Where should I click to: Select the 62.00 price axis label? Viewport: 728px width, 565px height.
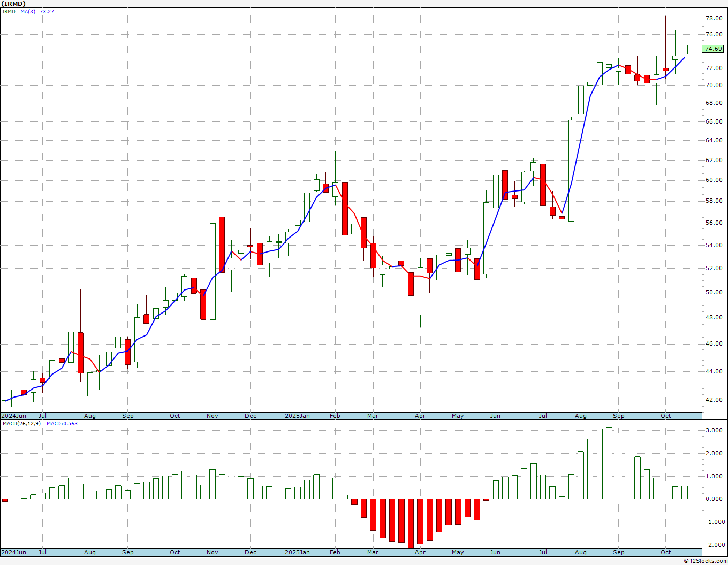pos(714,160)
